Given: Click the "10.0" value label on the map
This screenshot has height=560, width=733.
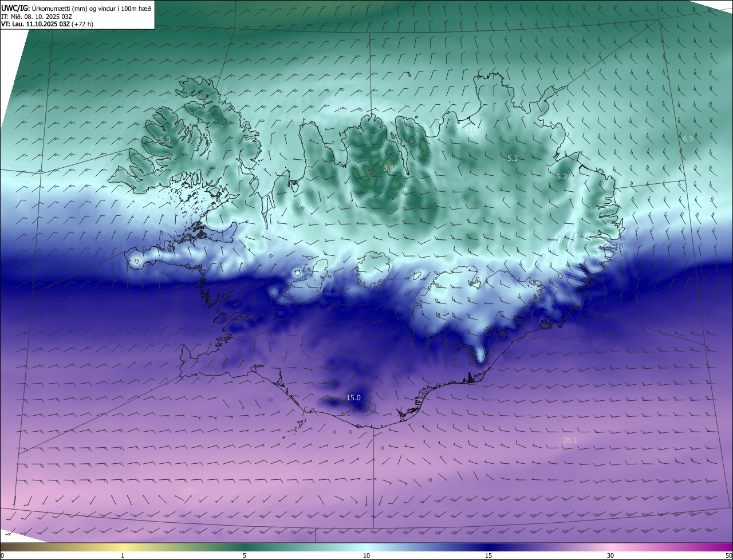Looking at the screenshot, I should click(474, 131).
